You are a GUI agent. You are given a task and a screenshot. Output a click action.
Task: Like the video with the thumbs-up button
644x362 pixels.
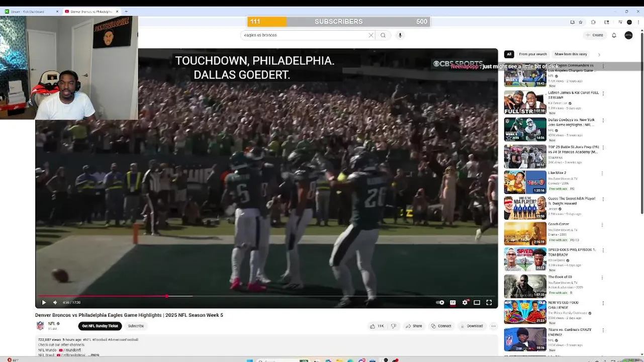(x=377, y=326)
